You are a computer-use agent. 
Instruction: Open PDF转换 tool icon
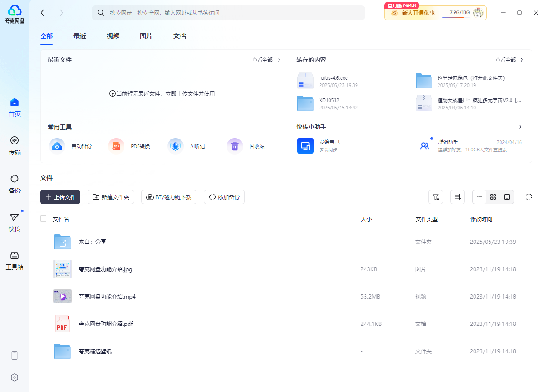click(116, 146)
